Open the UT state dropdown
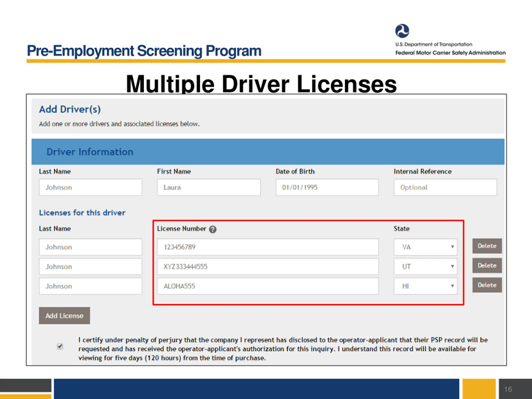The width and height of the screenshot is (532, 399). [x=425, y=266]
